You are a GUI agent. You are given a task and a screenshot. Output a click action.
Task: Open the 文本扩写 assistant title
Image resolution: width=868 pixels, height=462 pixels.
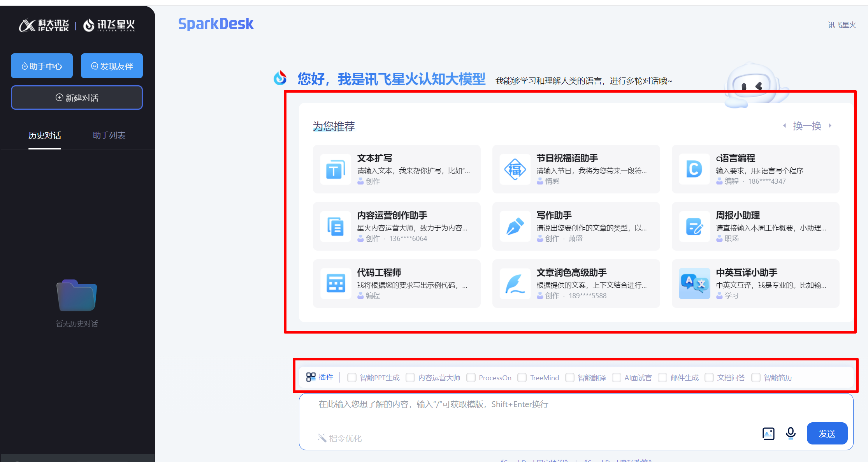pos(374,158)
